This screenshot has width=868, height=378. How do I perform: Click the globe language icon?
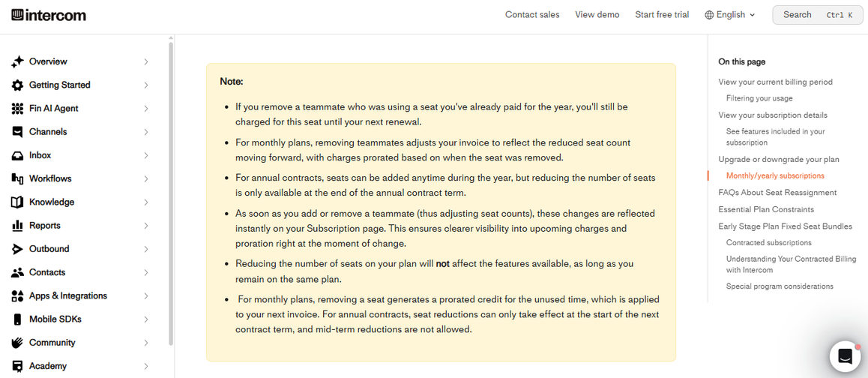(x=709, y=15)
